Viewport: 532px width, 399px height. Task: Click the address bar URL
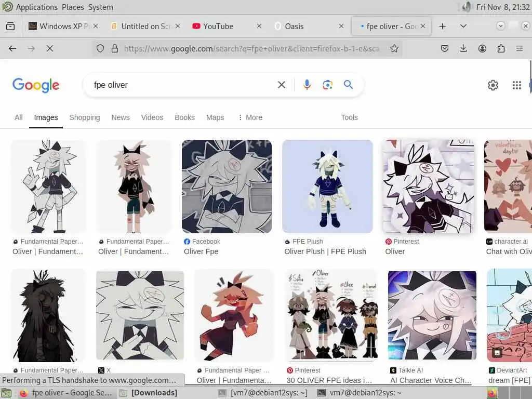[252, 48]
